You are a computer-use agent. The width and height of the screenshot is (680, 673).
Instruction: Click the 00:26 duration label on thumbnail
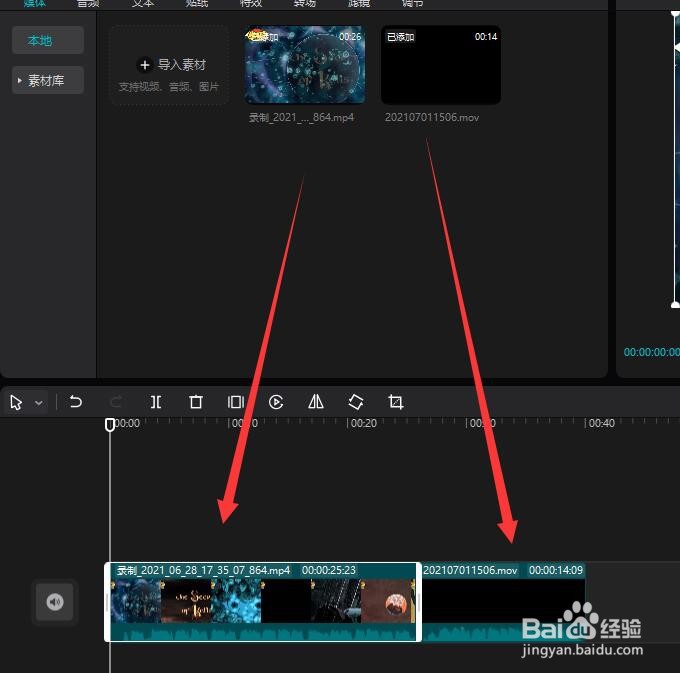[x=350, y=36]
